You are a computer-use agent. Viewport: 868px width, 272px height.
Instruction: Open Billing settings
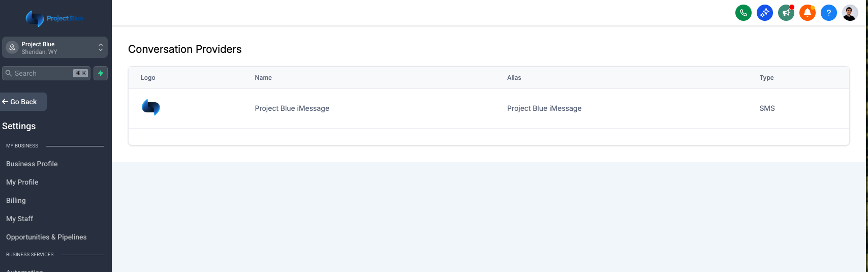pos(16,200)
